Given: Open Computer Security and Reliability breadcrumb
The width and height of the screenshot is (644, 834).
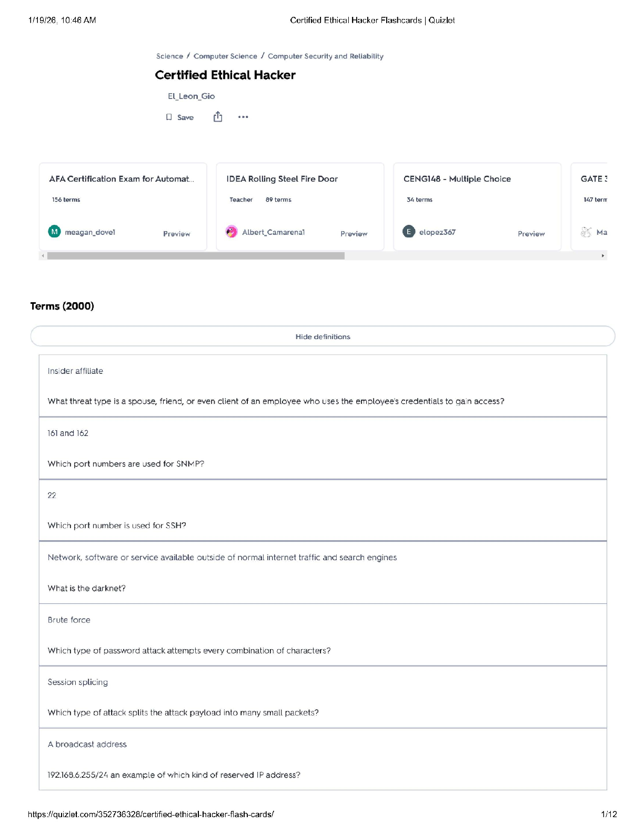Looking at the screenshot, I should [325, 56].
